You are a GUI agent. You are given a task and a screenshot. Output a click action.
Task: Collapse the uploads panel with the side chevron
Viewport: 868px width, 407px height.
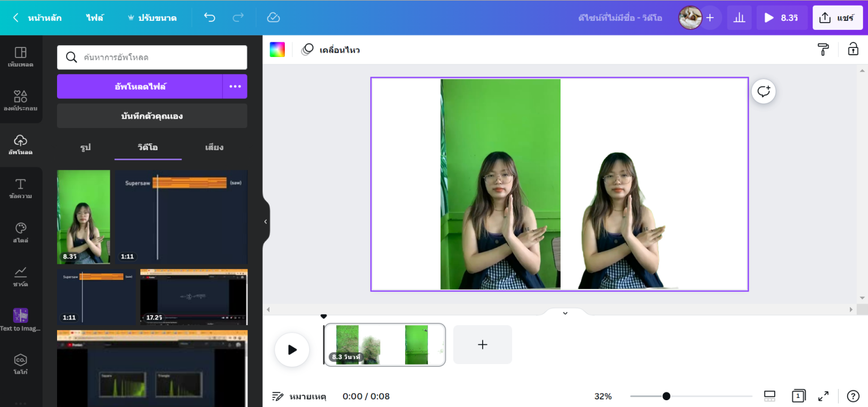(265, 221)
